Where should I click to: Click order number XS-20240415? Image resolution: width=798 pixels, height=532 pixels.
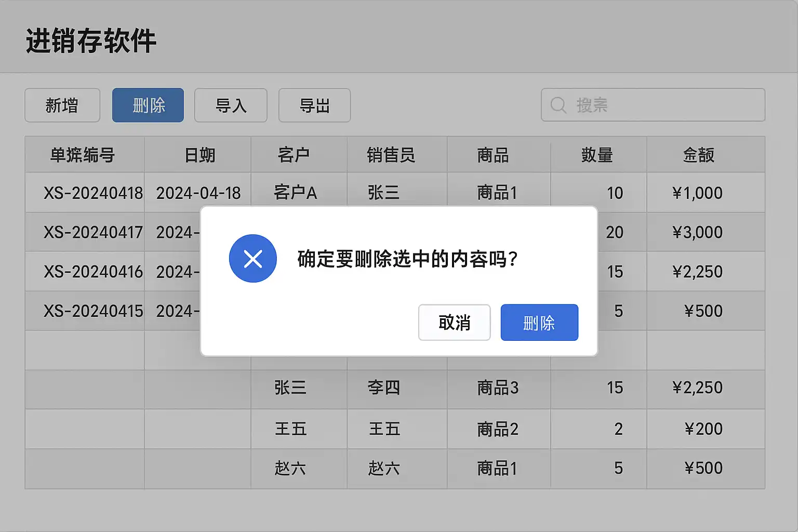pyautogui.click(x=93, y=311)
